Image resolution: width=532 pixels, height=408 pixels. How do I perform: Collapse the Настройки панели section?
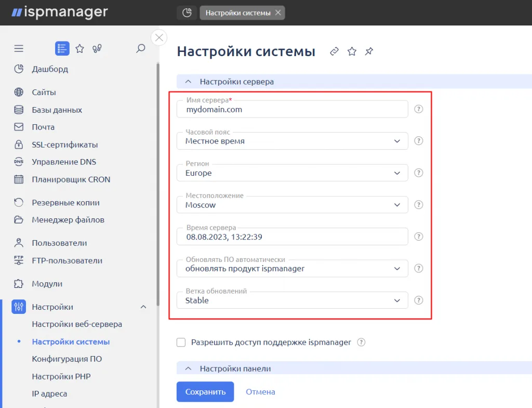coord(188,368)
